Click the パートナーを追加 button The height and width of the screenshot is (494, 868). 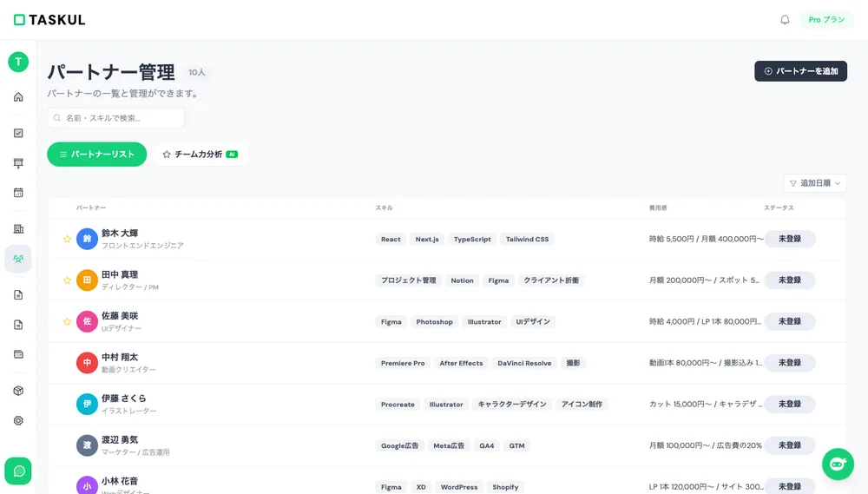pos(800,71)
